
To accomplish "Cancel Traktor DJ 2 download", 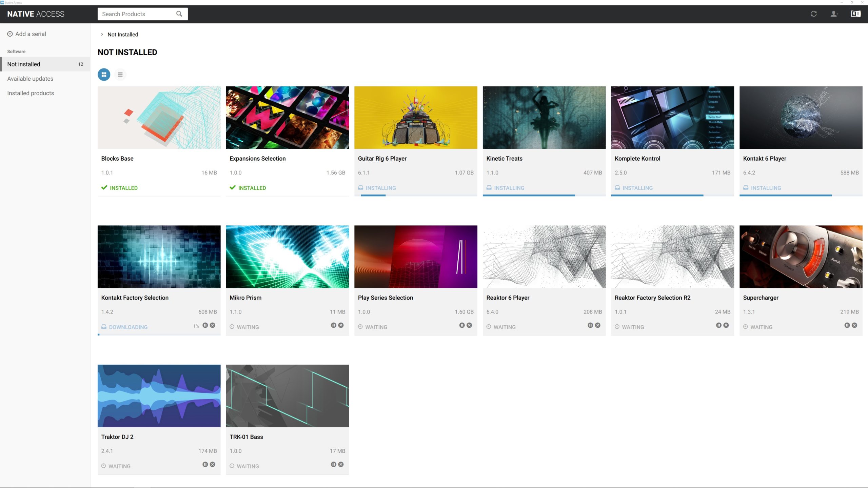I will coord(213,465).
